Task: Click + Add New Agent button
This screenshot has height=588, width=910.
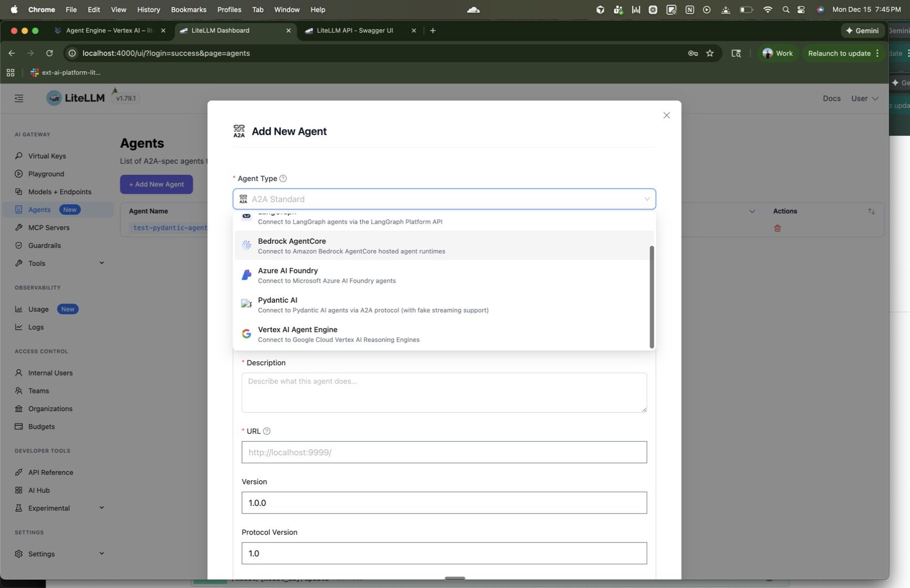Action: point(156,184)
